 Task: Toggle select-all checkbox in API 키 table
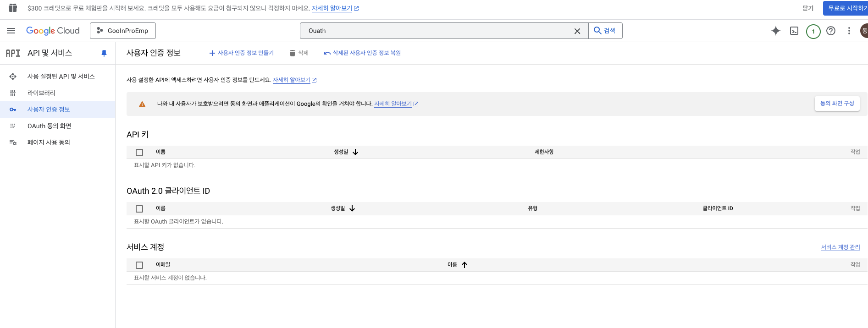pos(139,153)
